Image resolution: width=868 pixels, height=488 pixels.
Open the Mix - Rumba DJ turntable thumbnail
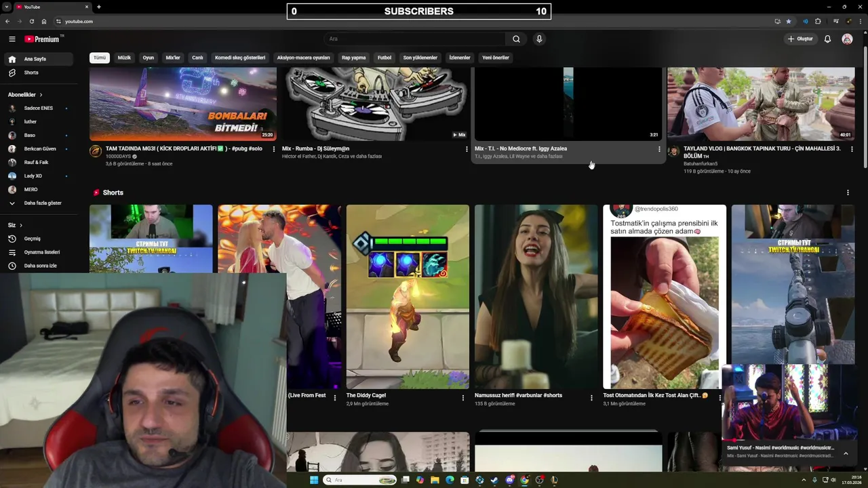click(x=376, y=104)
